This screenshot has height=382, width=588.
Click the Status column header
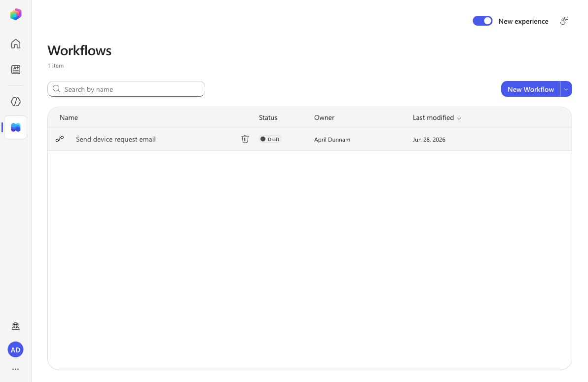click(x=268, y=117)
